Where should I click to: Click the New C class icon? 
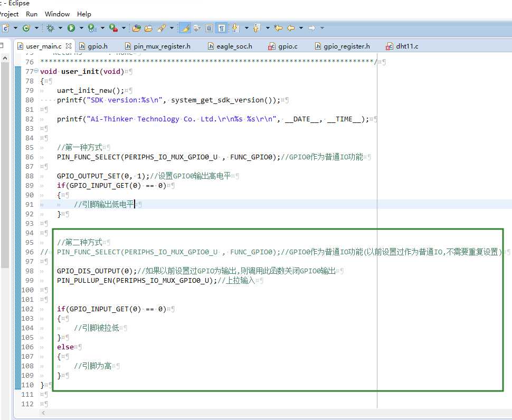click(26, 28)
